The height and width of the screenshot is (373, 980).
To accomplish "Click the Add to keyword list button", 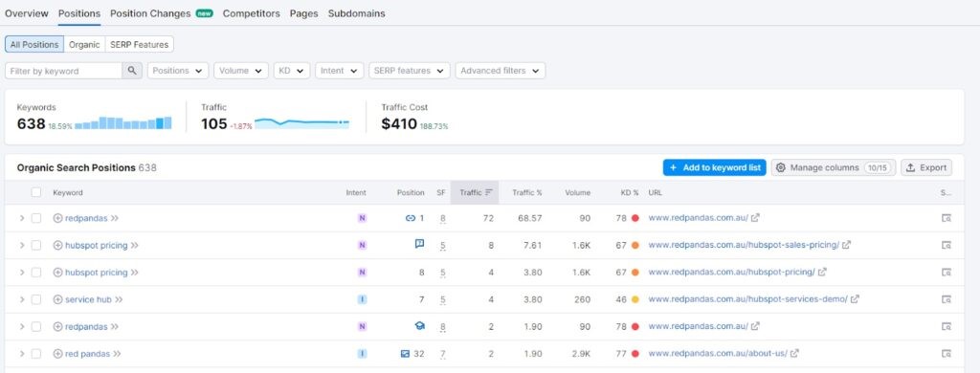I will pyautogui.click(x=714, y=167).
